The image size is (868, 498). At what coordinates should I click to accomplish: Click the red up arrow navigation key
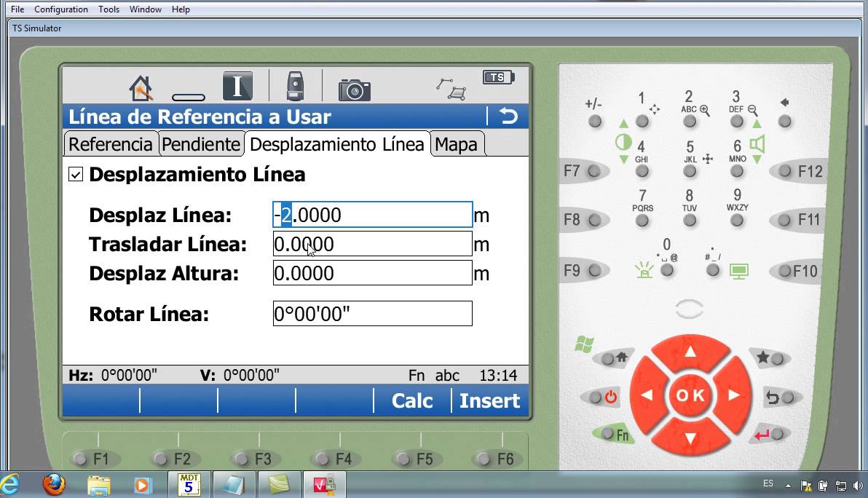pos(690,352)
